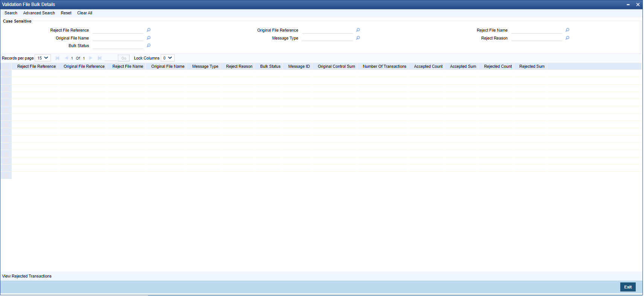Image resolution: width=644 pixels, height=296 pixels.
Task: Open View Rejected Transactions
Action: point(27,276)
